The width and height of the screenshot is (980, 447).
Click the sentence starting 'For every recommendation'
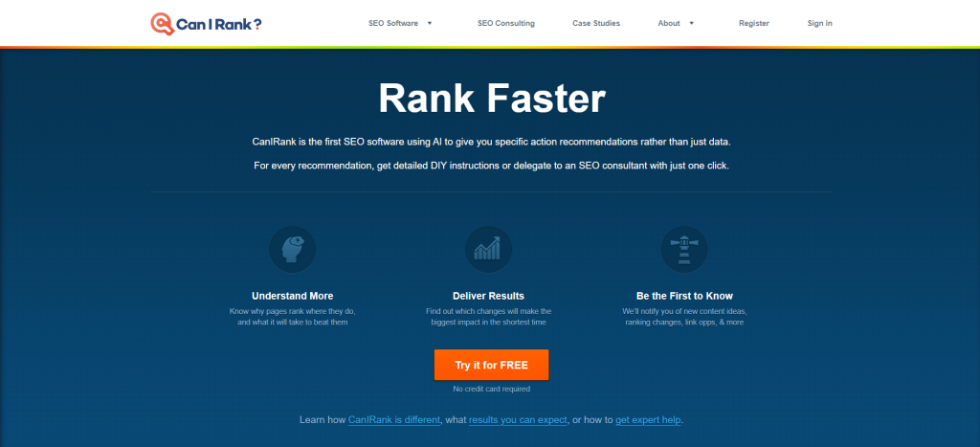tap(491, 167)
